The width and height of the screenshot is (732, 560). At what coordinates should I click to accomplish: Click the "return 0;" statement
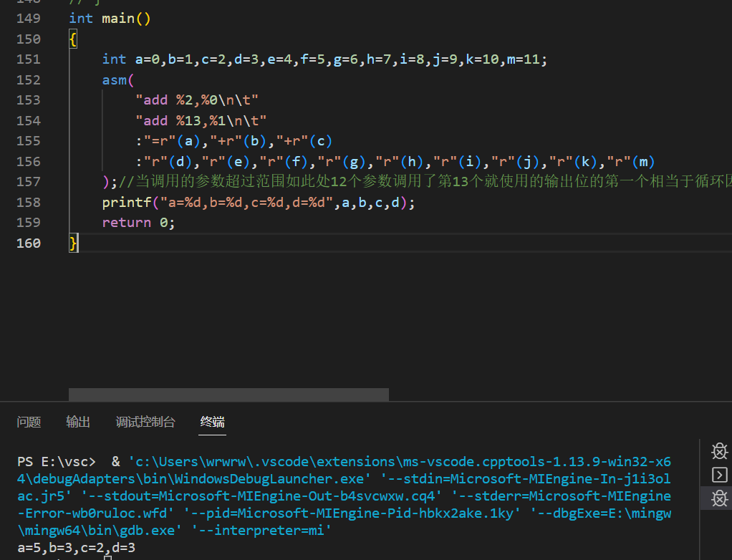pos(138,223)
